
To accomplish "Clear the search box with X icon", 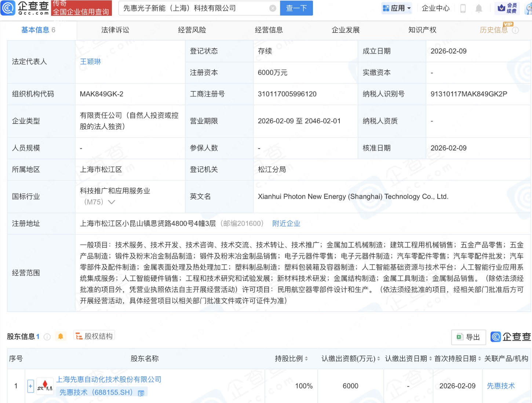I will click(x=273, y=8).
